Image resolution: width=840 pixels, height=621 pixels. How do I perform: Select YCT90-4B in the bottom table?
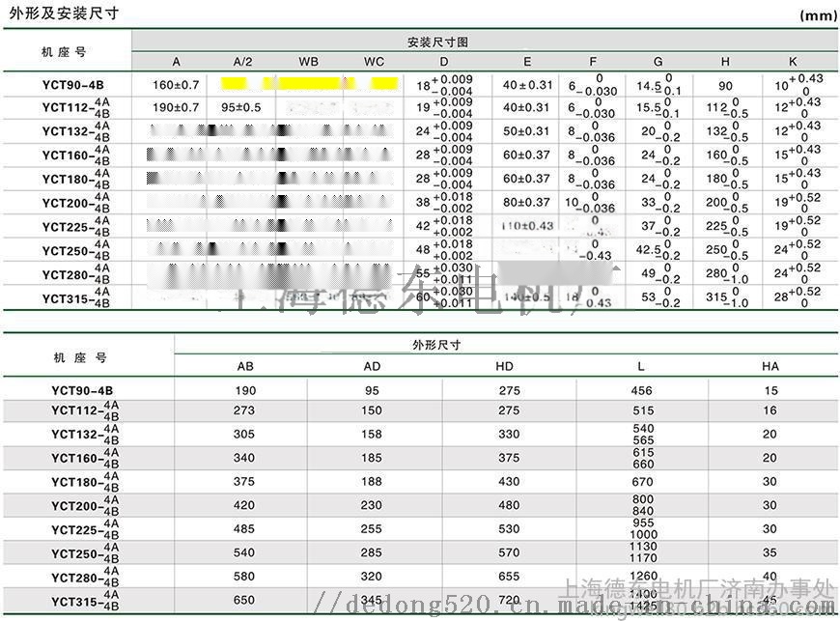(82, 390)
